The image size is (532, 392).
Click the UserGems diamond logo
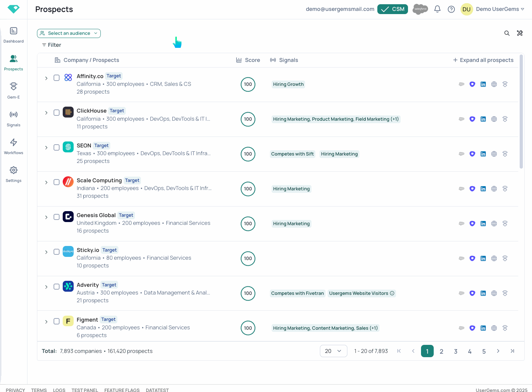[13, 9]
